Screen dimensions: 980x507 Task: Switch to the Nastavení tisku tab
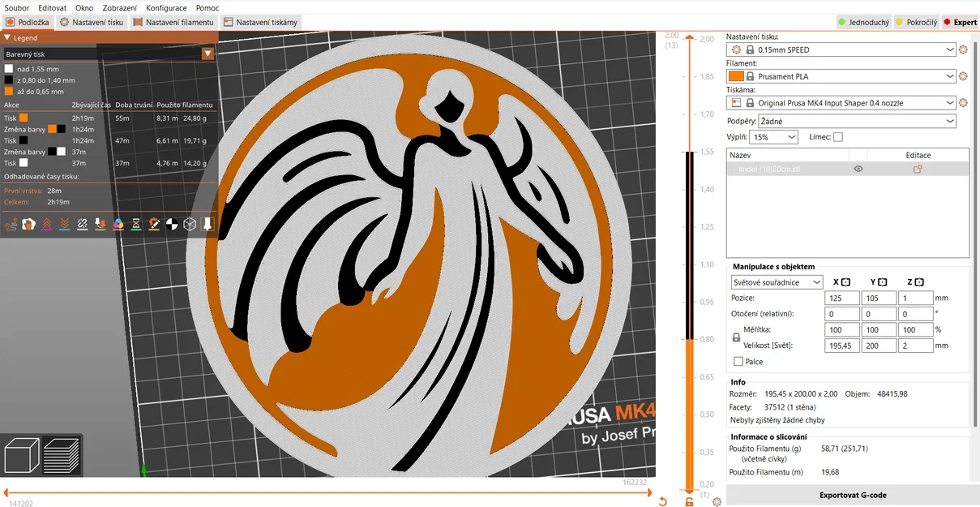point(92,23)
